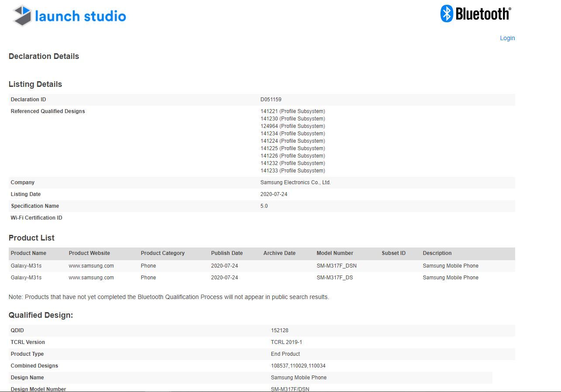
Task: Open www.samsung.com in SM-M317F_DS row
Action: pyautogui.click(x=91, y=278)
